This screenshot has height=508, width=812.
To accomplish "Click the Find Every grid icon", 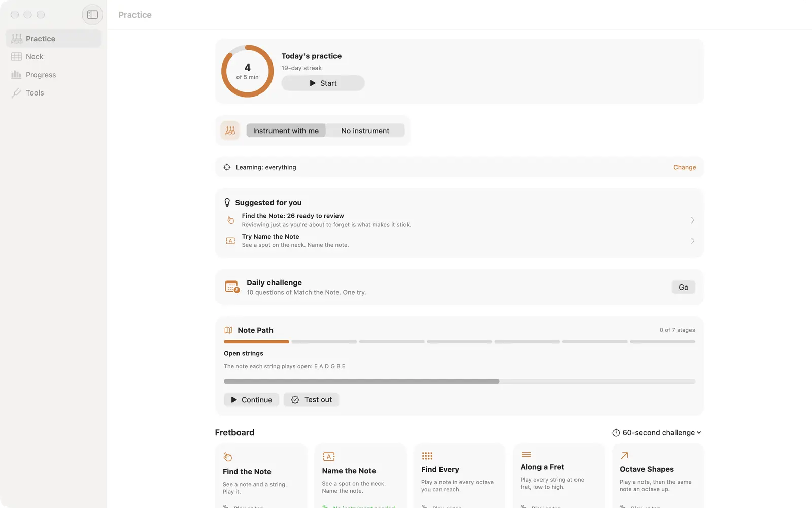I will [427, 456].
